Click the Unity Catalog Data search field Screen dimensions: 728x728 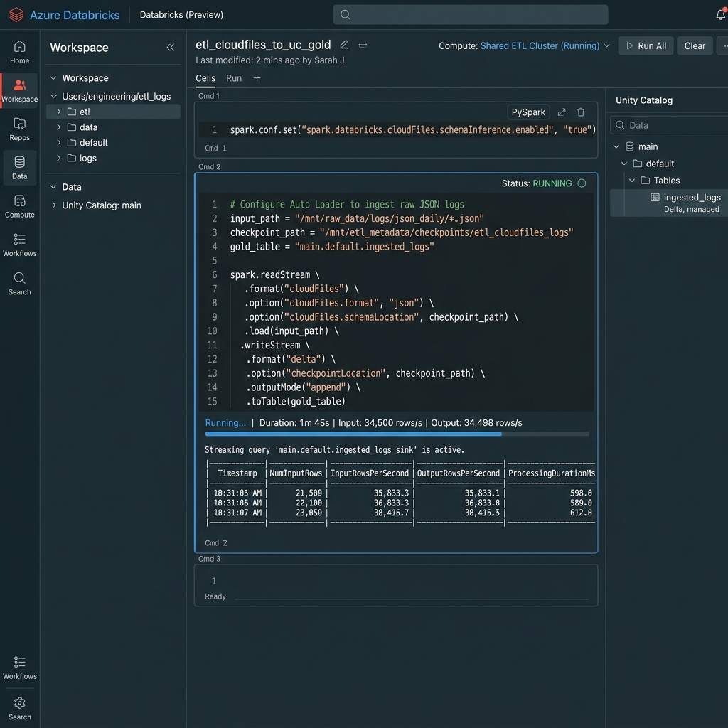click(669, 125)
